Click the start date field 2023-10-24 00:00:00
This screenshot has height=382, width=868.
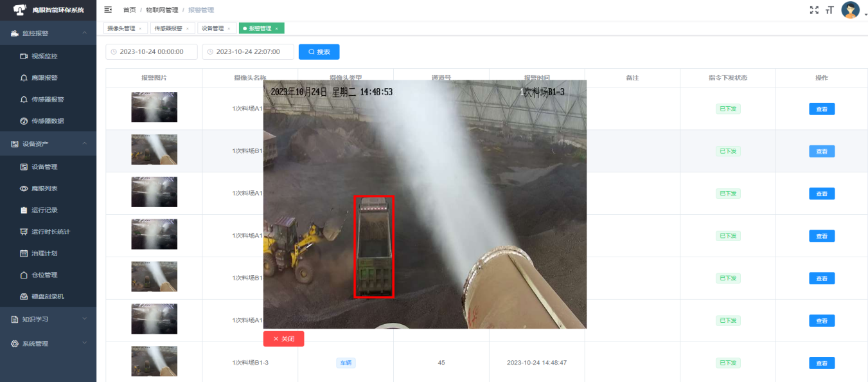(x=152, y=51)
